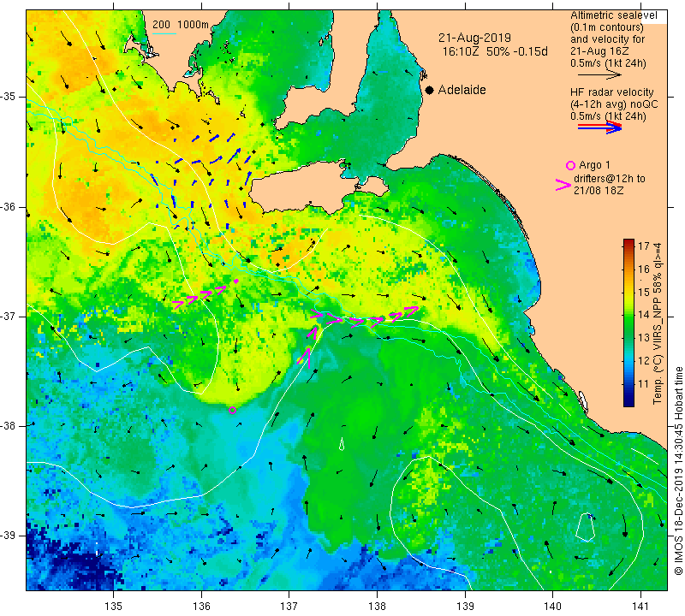Click the '16:10Z 50% -0.15d' text

click(495, 51)
